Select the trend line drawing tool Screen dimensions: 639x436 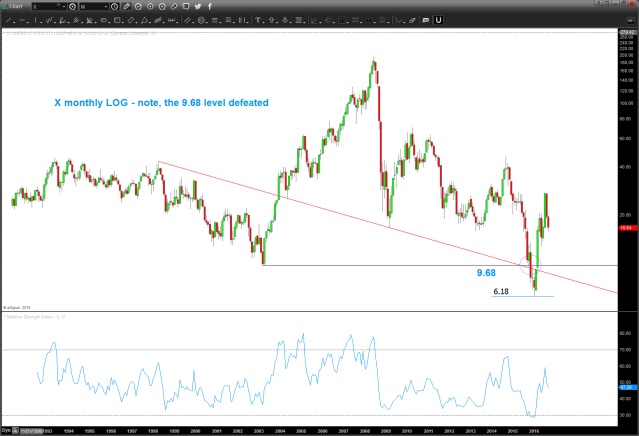pos(9,21)
